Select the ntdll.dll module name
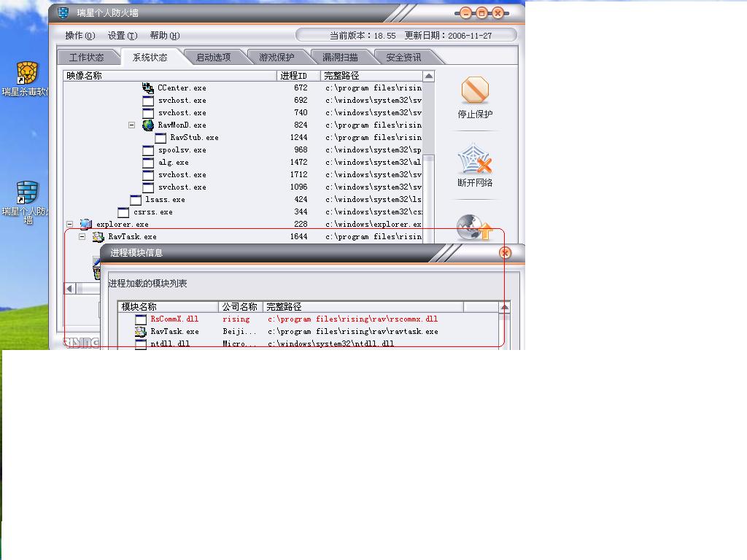747x560 pixels. coord(170,344)
